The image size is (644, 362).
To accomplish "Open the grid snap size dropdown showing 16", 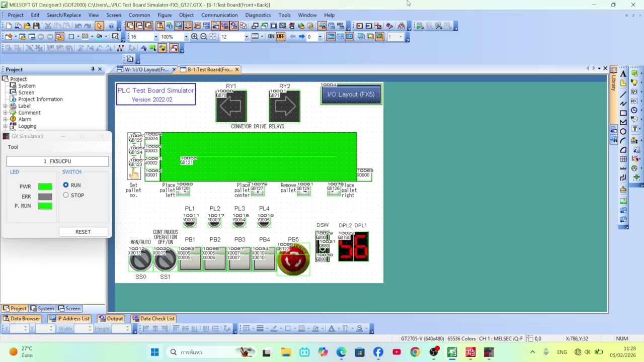I will coord(156,37).
